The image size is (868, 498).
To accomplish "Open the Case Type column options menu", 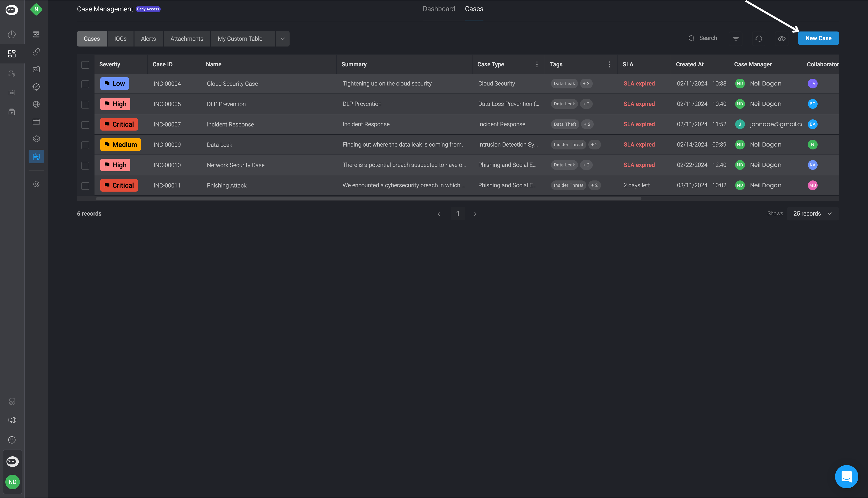I will pyautogui.click(x=537, y=64).
